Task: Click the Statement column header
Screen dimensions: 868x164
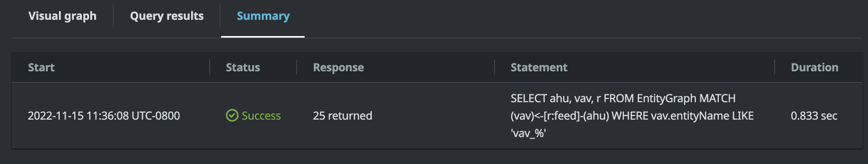Action: tap(539, 67)
